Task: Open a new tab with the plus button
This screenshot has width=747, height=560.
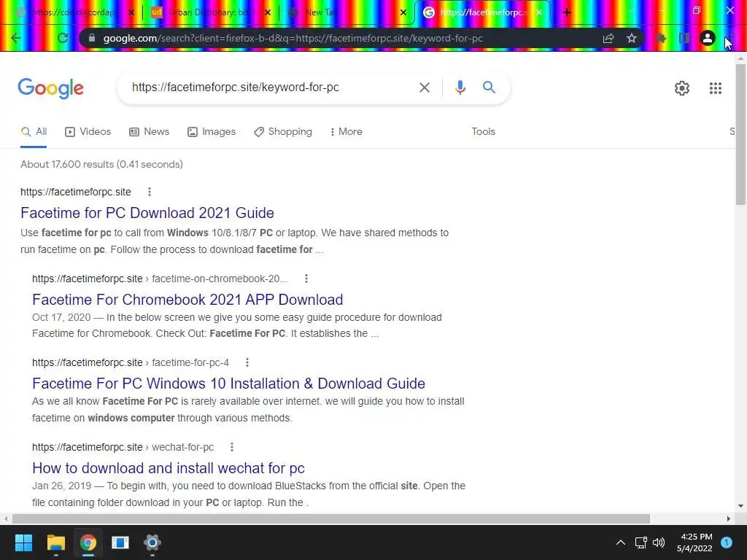Action: click(566, 12)
